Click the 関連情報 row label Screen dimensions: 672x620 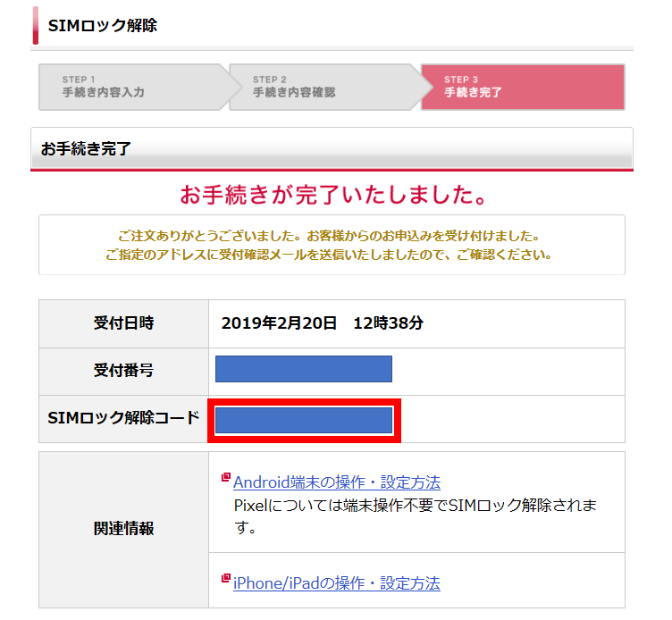tap(124, 529)
